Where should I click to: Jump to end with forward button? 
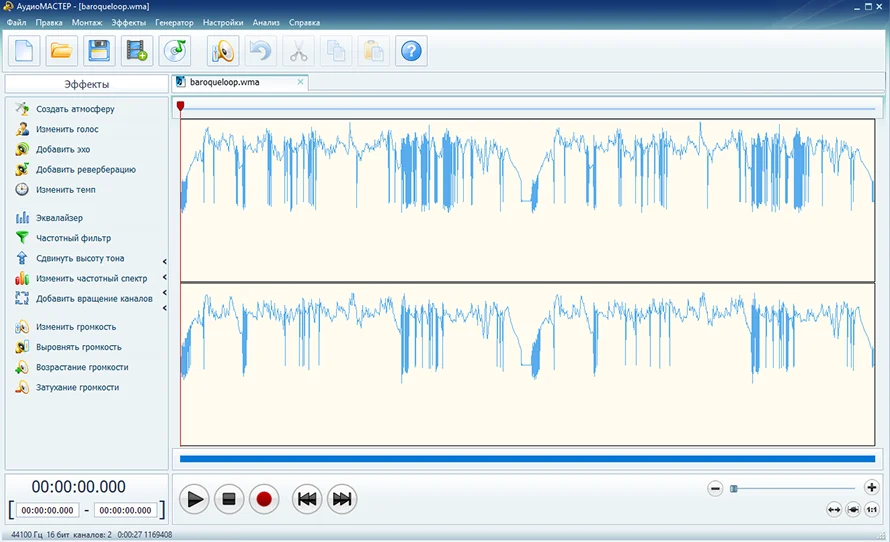coord(342,499)
